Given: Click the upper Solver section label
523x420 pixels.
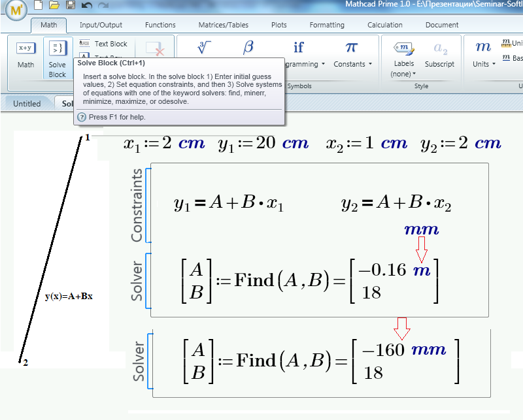Looking at the screenshot, I should click(137, 281).
